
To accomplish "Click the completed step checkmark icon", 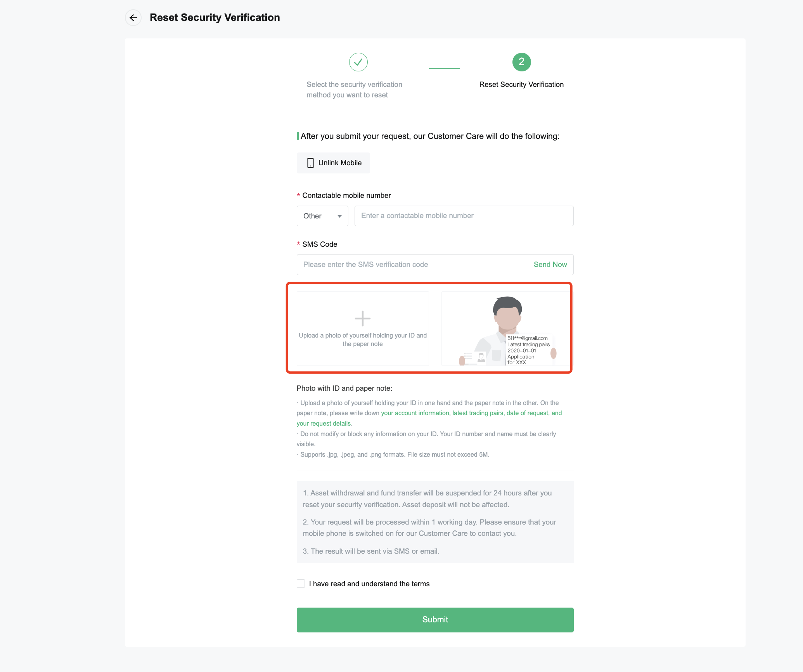I will [x=358, y=62].
